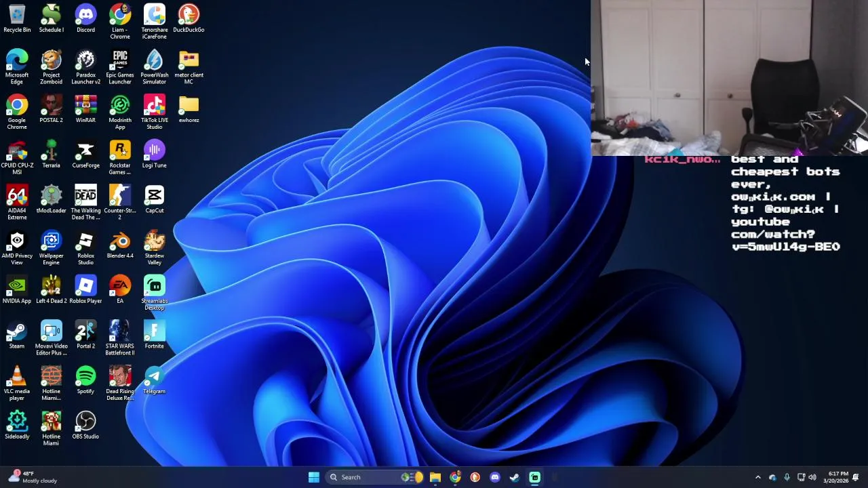
Task: Select the Roblox Player icon
Action: (85, 290)
